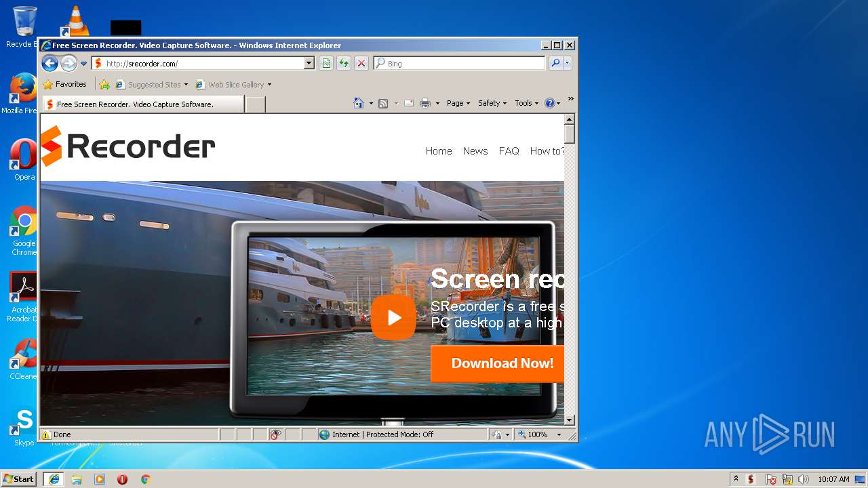Click the magnifier Search button
The height and width of the screenshot is (488, 868).
[555, 63]
